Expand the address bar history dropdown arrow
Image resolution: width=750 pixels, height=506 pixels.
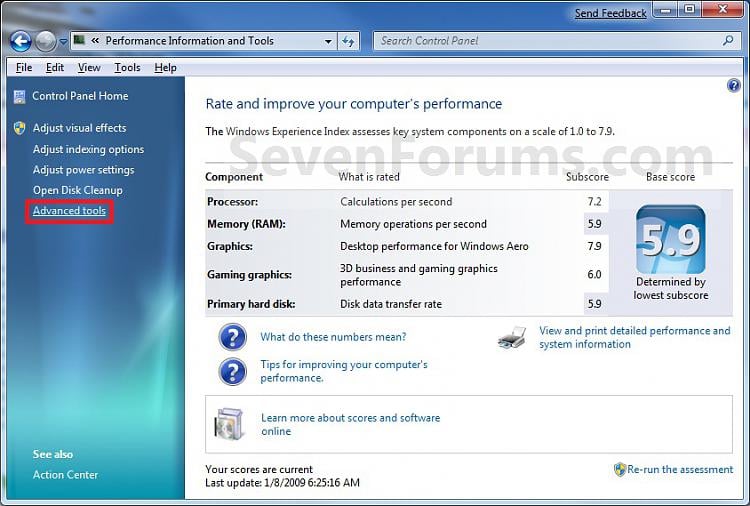[328, 41]
